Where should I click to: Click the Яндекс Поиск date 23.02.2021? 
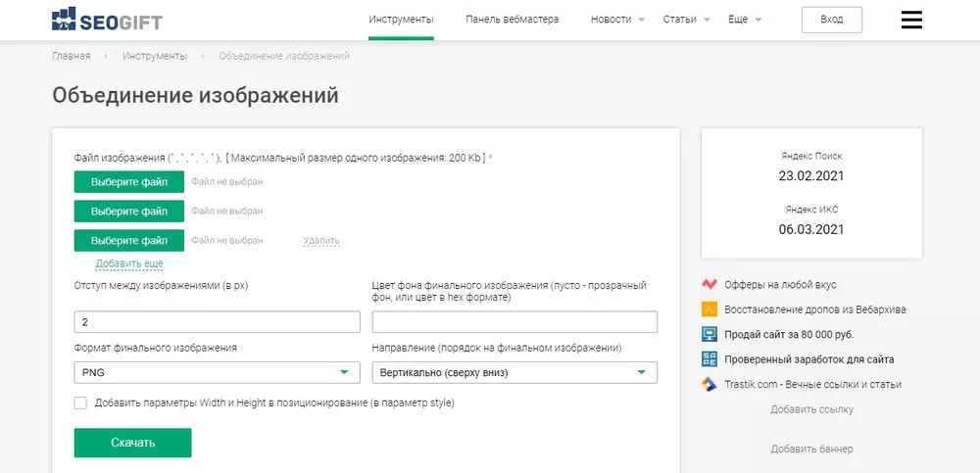(x=811, y=175)
